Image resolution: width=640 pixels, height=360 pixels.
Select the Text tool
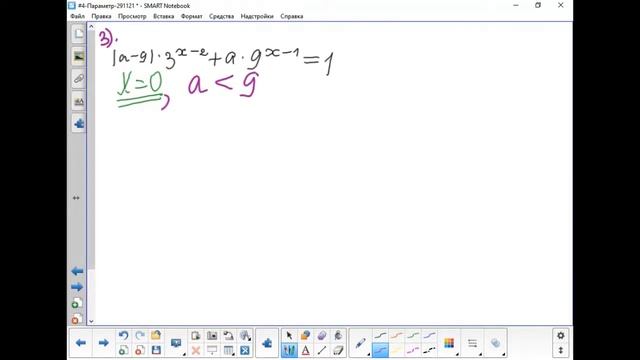(x=305, y=350)
